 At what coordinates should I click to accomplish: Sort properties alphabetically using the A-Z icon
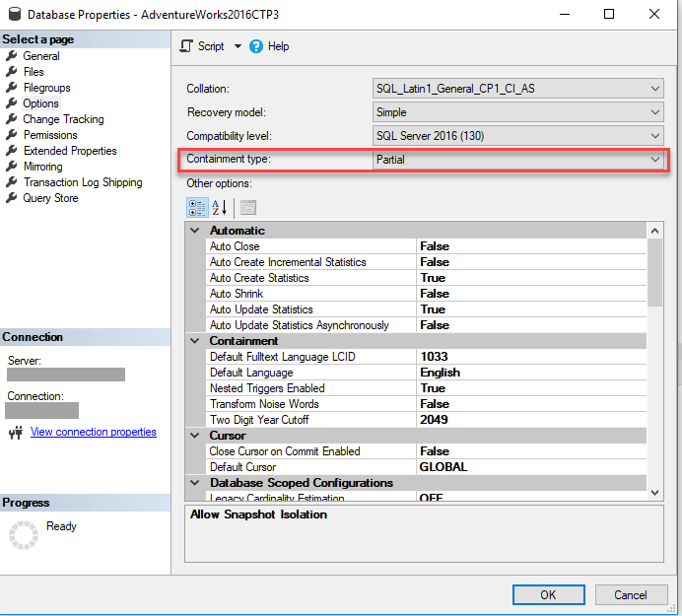pos(220,207)
